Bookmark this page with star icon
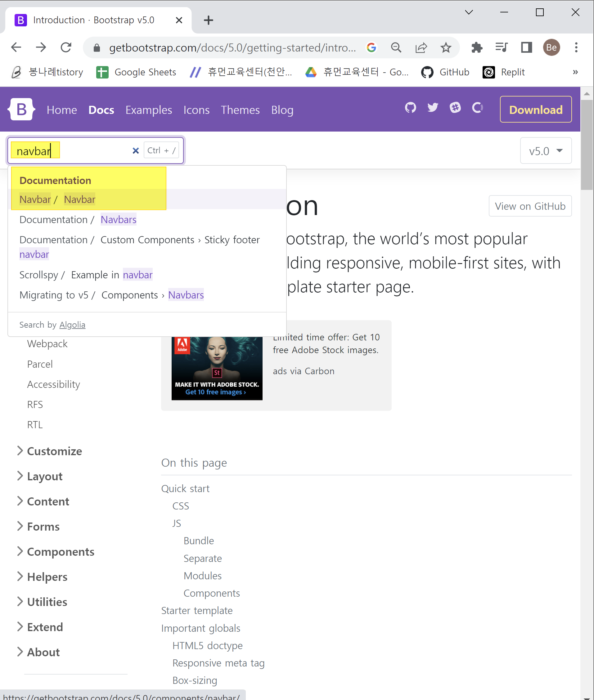The width and height of the screenshot is (594, 700). (x=446, y=47)
